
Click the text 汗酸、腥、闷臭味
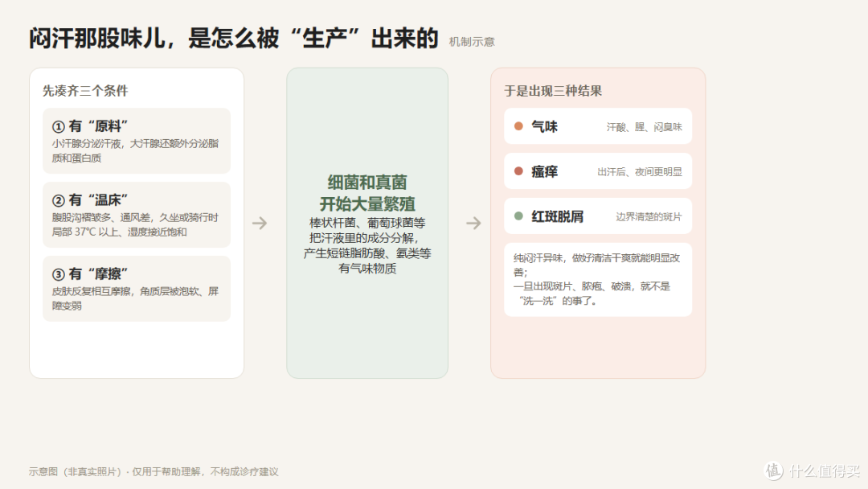(645, 127)
